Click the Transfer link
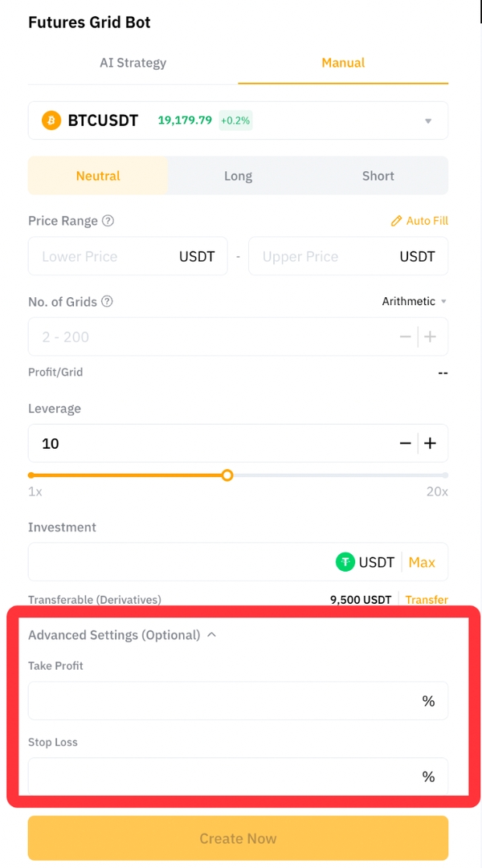This screenshot has width=482, height=868. coord(427,600)
